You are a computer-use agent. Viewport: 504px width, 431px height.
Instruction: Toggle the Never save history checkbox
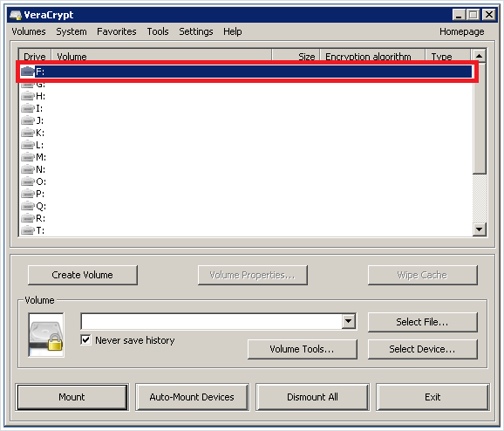pyautogui.click(x=85, y=340)
